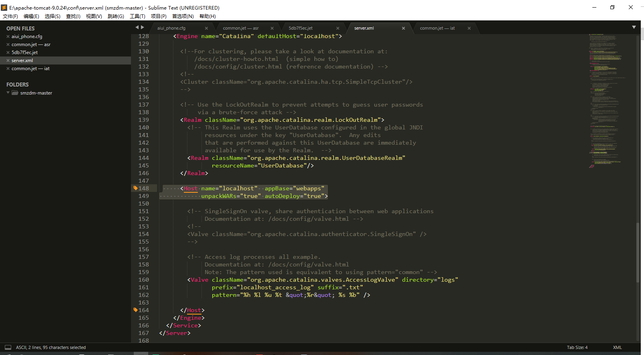Open the tab list dropdown arrow
The width and height of the screenshot is (644, 355).
(634, 27)
